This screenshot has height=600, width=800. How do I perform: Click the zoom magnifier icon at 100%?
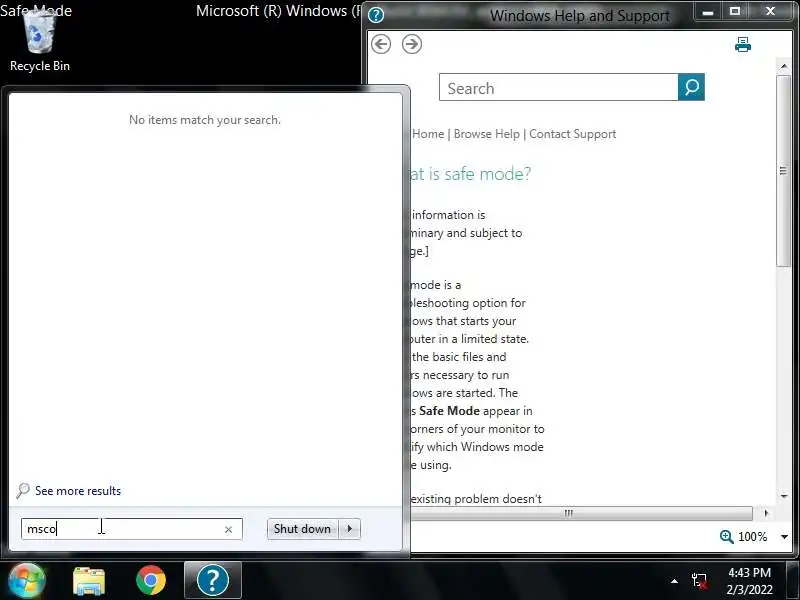tap(727, 537)
